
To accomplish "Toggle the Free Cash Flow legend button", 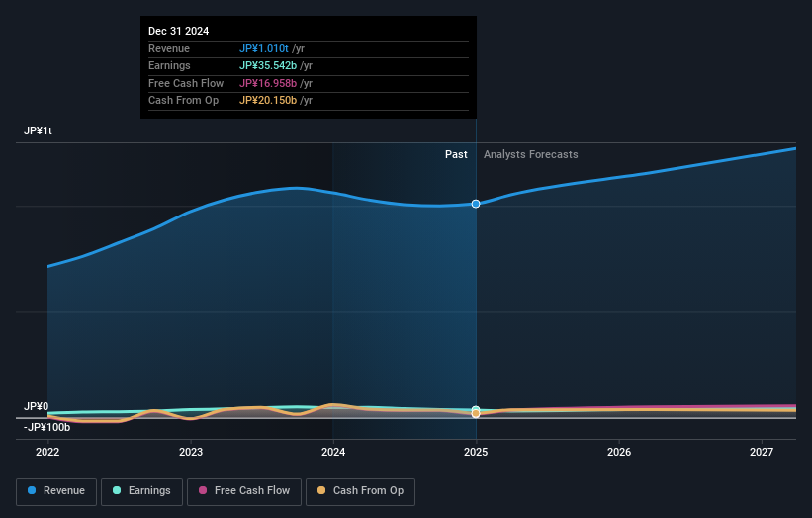I will 244,491.
